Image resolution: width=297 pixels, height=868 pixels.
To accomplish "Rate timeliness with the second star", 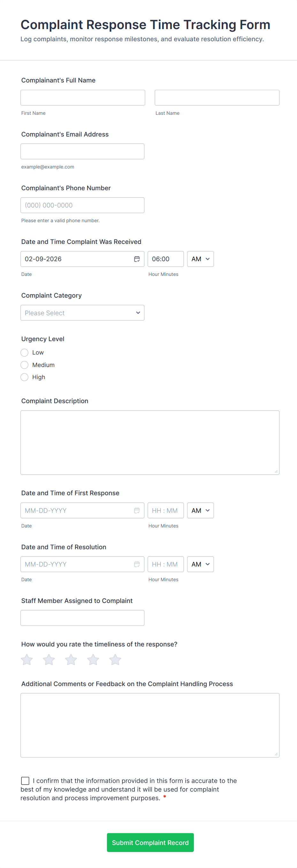I will pos(49,660).
